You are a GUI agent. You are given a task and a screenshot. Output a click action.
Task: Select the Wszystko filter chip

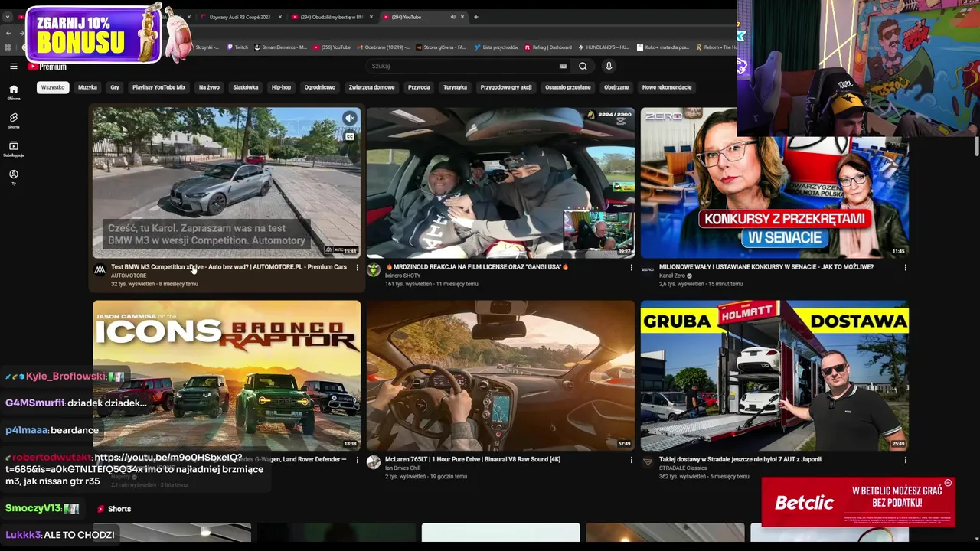[53, 87]
